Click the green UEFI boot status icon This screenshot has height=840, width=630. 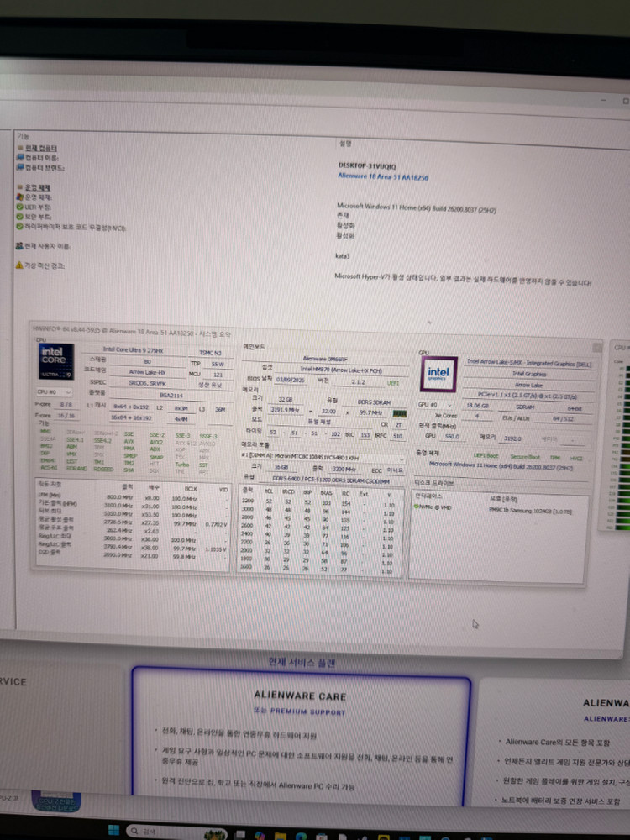pyautogui.click(x=19, y=207)
